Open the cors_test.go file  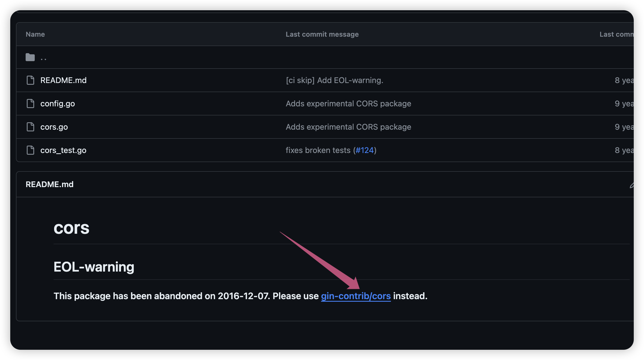click(x=63, y=150)
